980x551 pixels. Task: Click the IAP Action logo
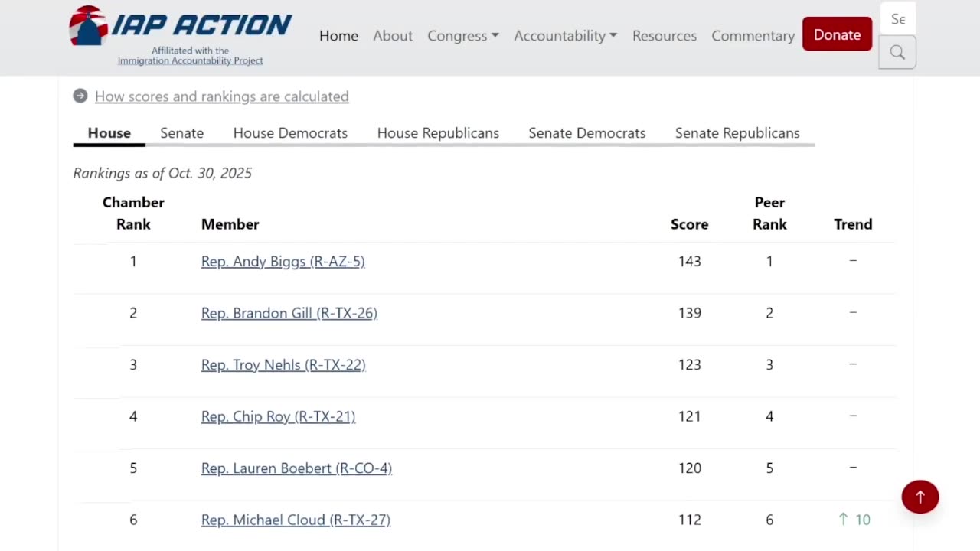tap(181, 35)
